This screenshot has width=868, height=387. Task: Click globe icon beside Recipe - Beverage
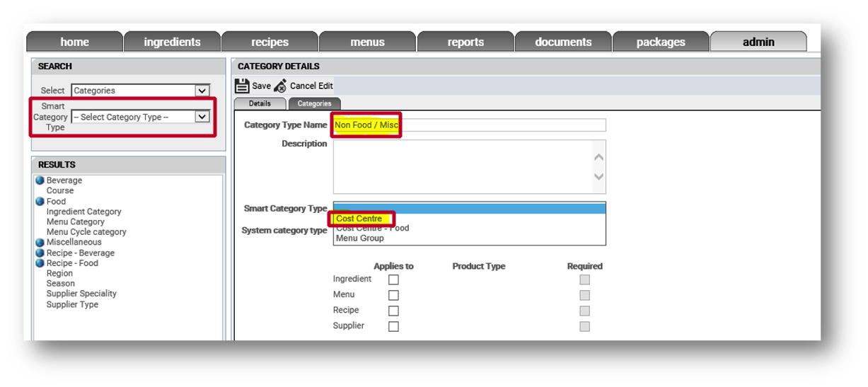coord(40,253)
